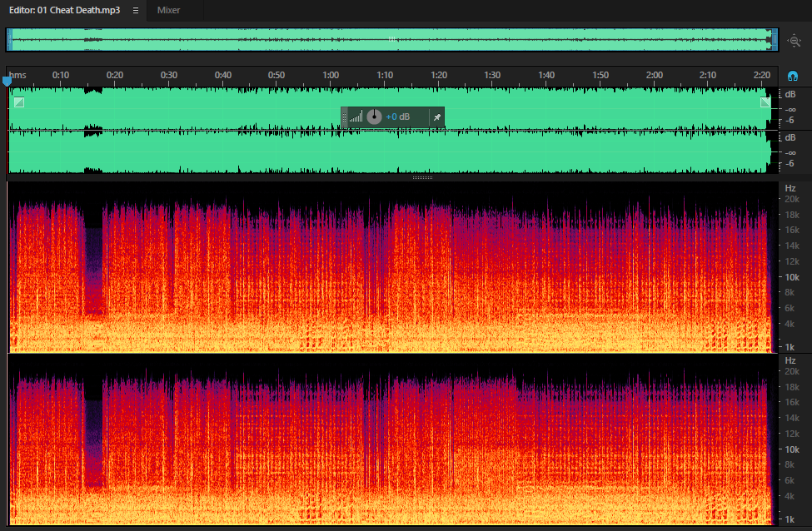
Task: Open the Editor panel menu icon
Action: pyautogui.click(x=136, y=10)
